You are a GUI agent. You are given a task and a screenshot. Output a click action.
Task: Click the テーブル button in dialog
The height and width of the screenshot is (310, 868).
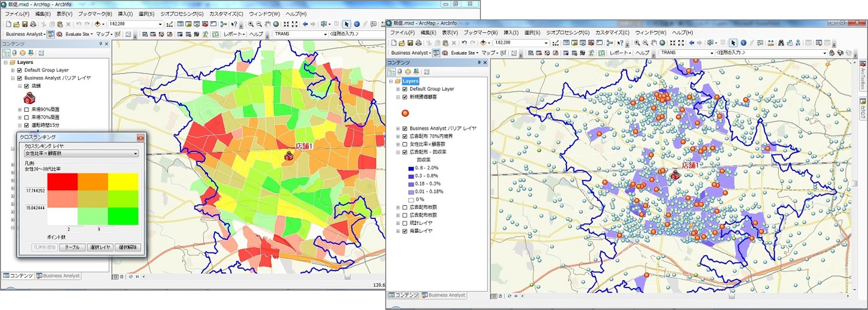(72, 248)
